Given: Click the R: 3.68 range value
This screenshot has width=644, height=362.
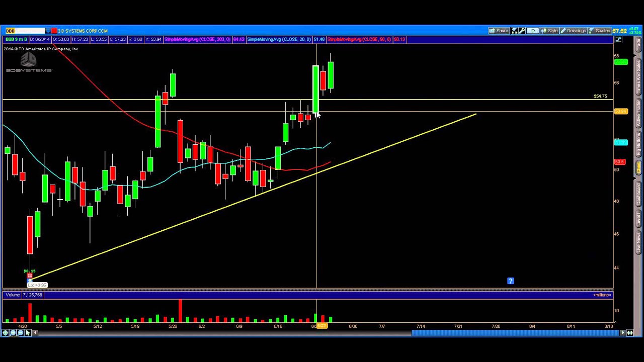Looking at the screenshot, I should click(135, 39).
